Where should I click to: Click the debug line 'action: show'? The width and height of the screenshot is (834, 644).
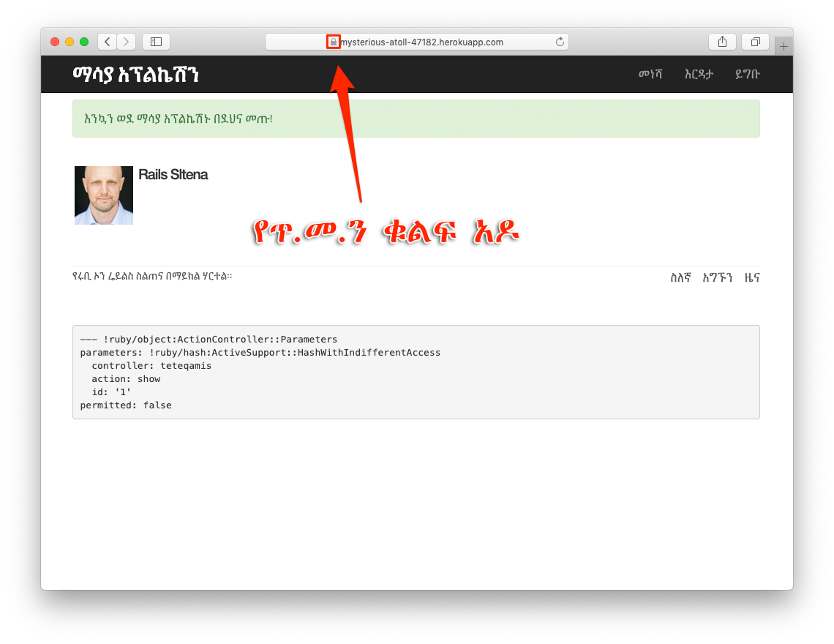(x=126, y=379)
